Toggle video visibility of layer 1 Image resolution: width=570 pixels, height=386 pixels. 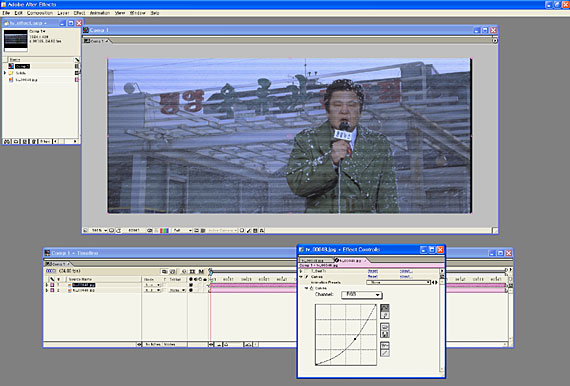coord(191,285)
